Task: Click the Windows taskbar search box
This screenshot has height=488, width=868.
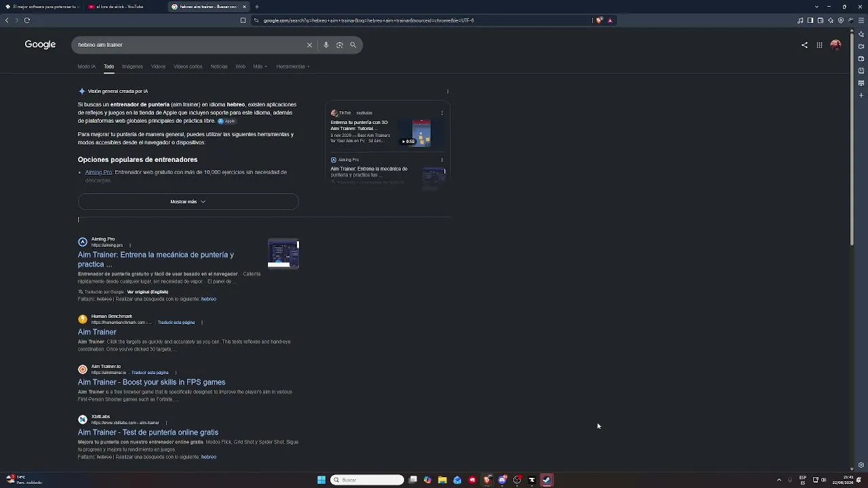Action: pyautogui.click(x=367, y=480)
